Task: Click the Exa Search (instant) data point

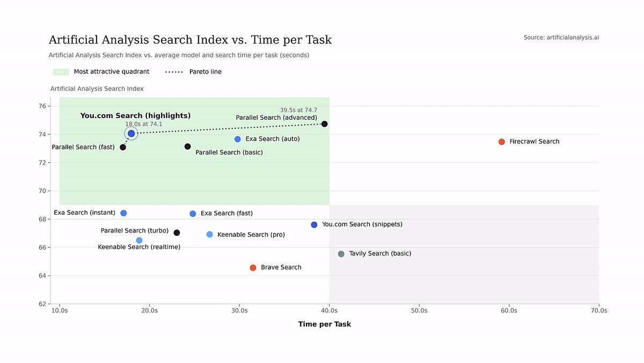Action: point(123,213)
